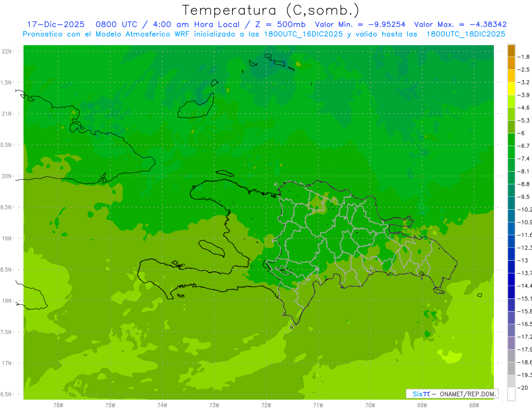The height and width of the screenshot is (411, 532).
Task: Click the '21N' latitude axis label
Action: pos(7,114)
